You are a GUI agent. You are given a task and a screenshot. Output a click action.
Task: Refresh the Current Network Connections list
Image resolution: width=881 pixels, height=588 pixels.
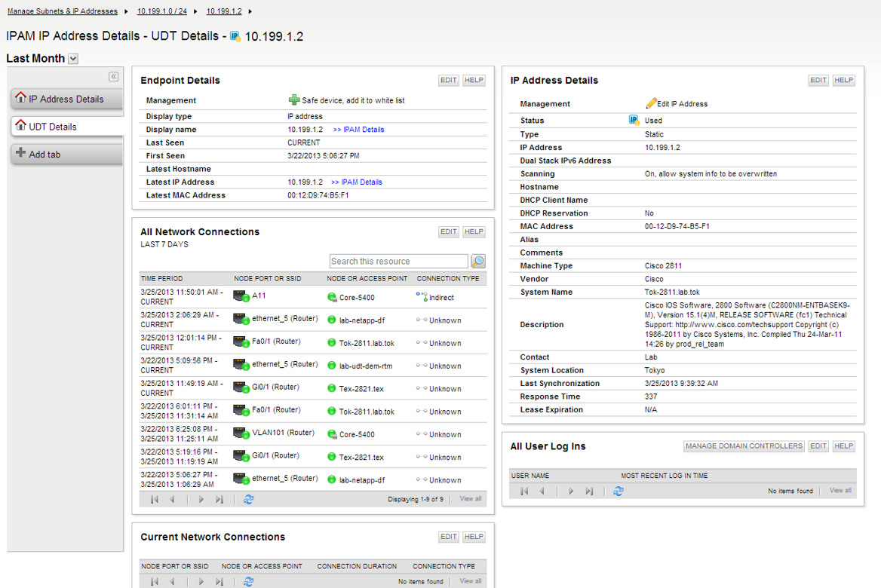tap(248, 582)
